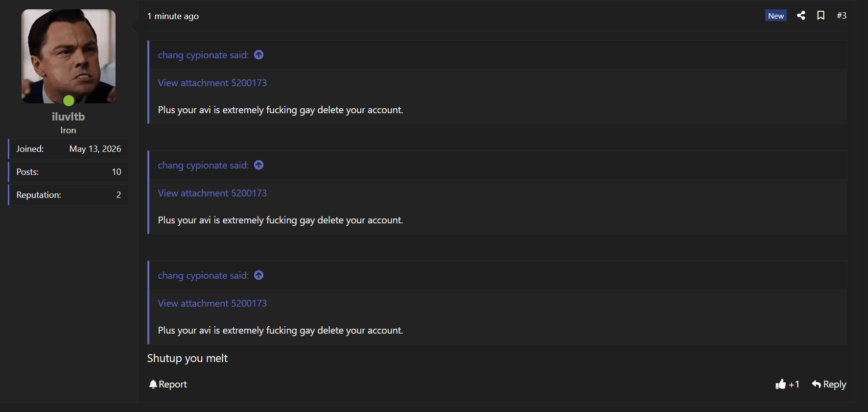Open iluvltb's avatar image

pyautogui.click(x=69, y=56)
